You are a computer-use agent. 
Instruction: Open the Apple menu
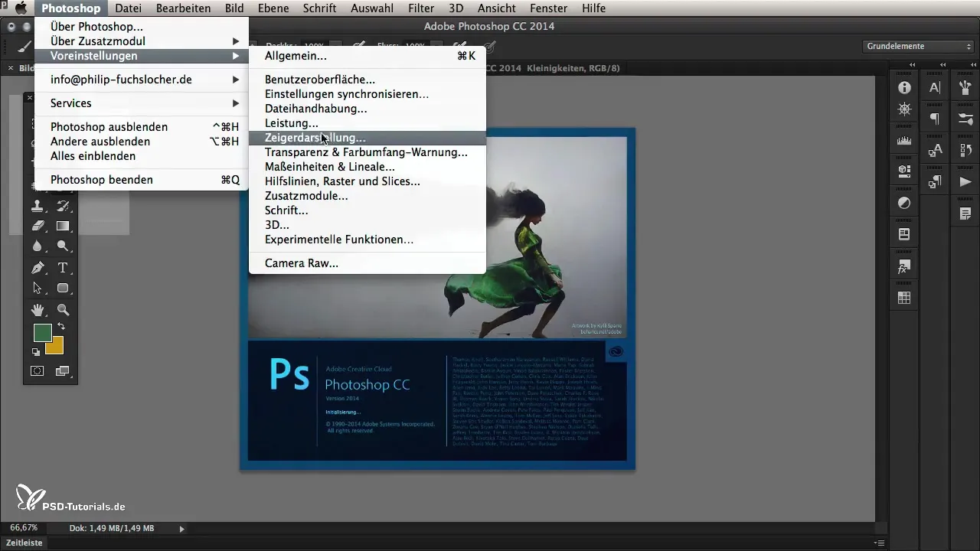(20, 8)
